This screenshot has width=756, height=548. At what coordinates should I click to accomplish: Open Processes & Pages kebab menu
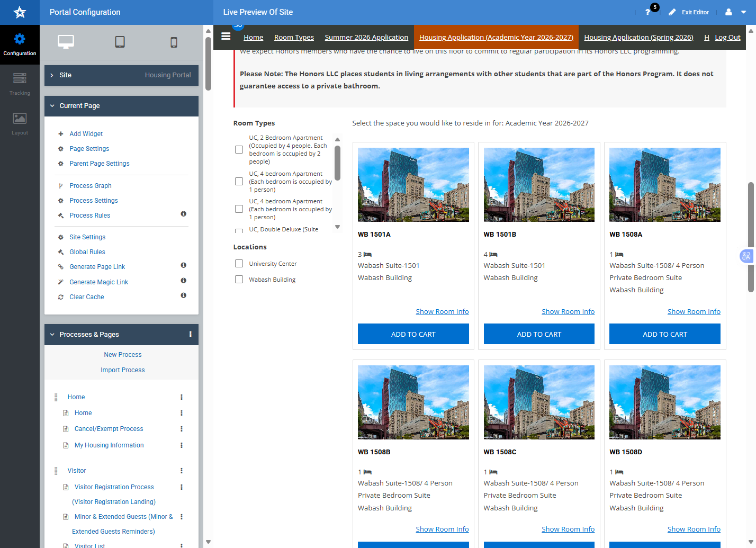(x=191, y=334)
